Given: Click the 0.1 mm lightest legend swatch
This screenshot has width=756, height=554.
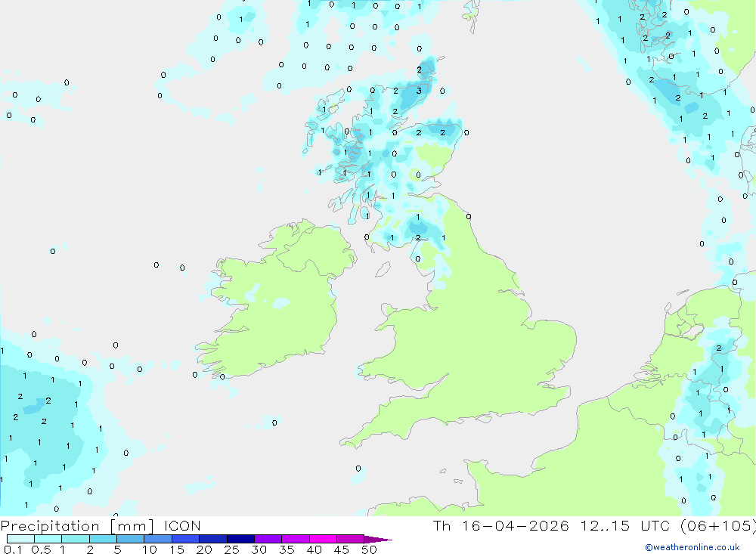Looking at the screenshot, I should [20, 539].
